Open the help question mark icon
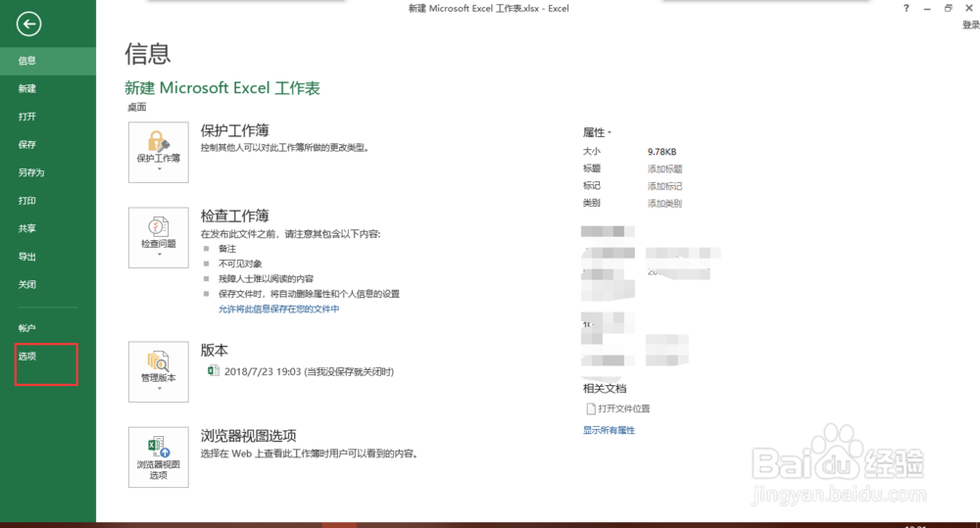 906,8
